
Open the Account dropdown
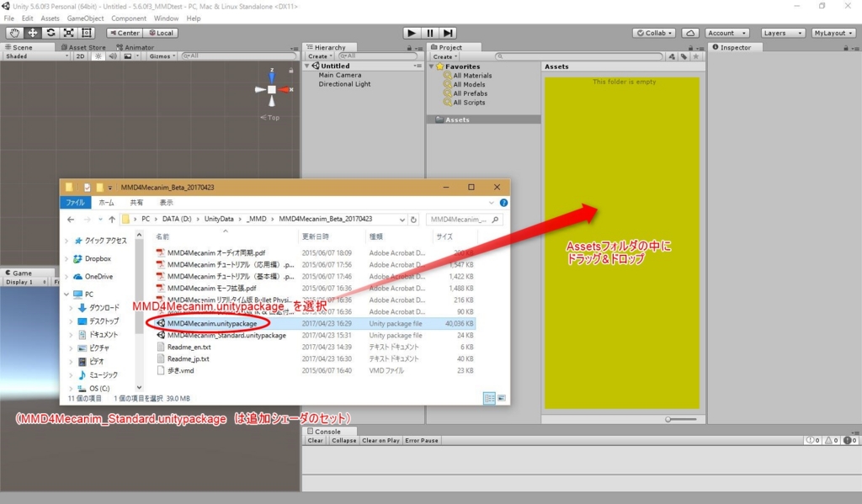(x=726, y=33)
